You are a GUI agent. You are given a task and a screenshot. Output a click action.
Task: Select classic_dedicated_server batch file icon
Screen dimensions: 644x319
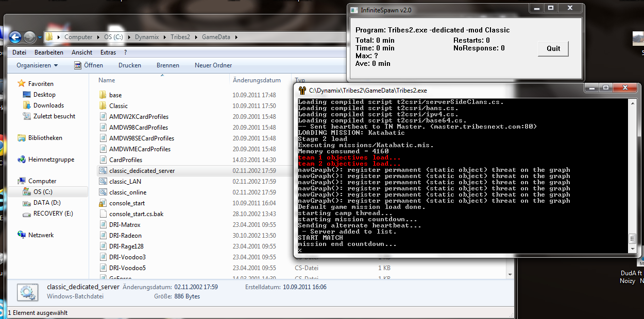(x=102, y=170)
